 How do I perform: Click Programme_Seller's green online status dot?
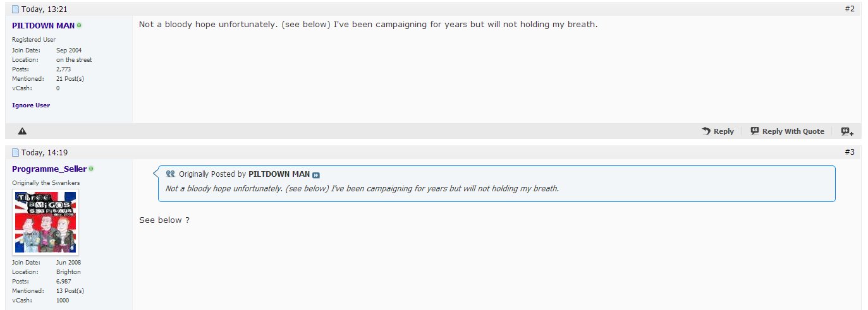click(91, 169)
